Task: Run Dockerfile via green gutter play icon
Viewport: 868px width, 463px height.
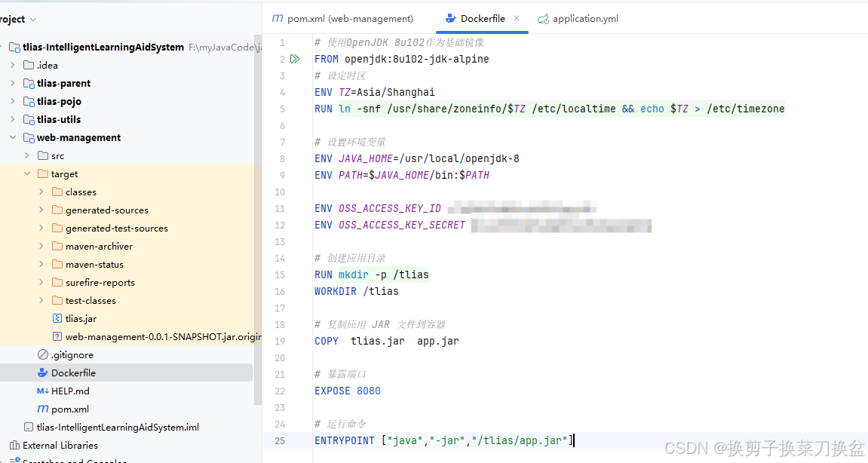Action: [295, 59]
